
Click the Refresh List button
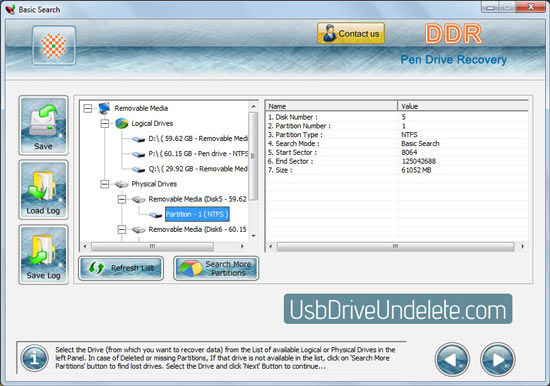121,268
